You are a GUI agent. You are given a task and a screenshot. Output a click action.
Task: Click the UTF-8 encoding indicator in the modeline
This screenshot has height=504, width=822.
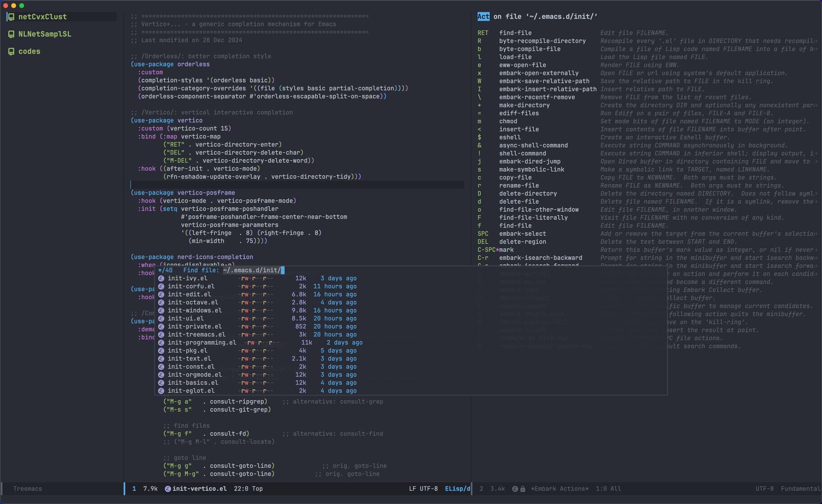428,489
